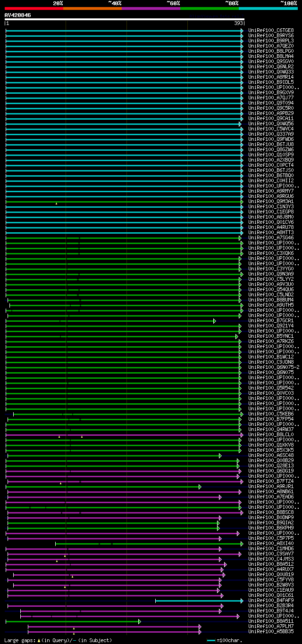Select the UniRef100_Q337A9 hit
302x644 pixels.
click(x=271, y=134)
